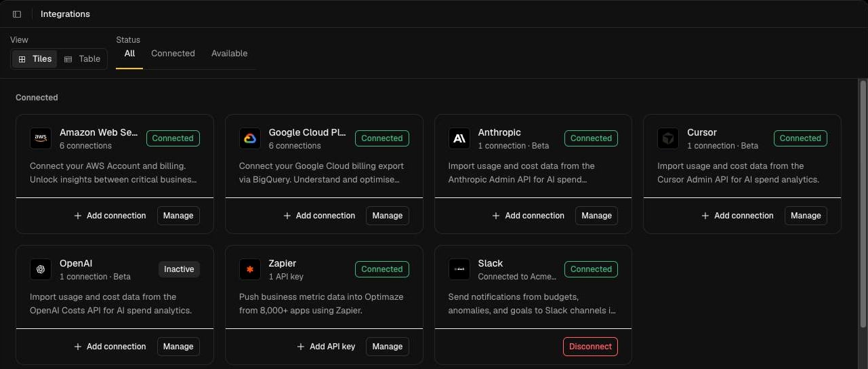Click the Cursor card title
The image size is (868, 369).
pyautogui.click(x=702, y=133)
